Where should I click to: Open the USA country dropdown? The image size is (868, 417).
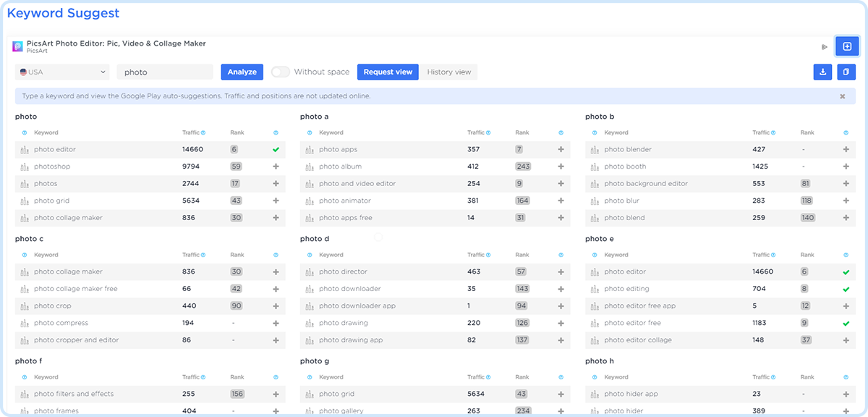click(x=62, y=72)
